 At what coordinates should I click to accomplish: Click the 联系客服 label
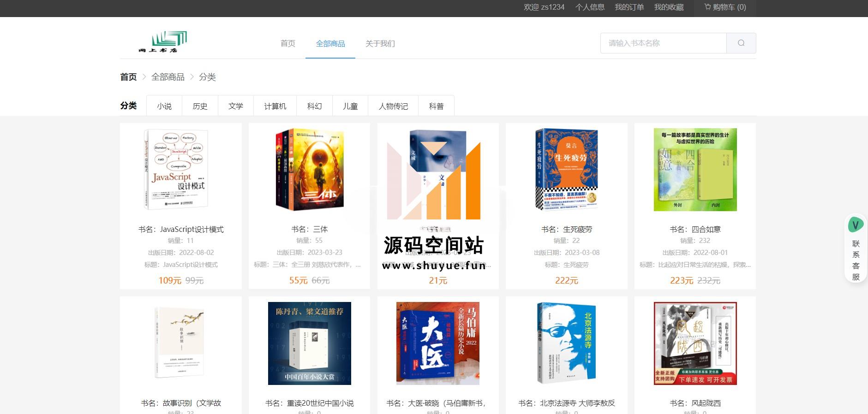pyautogui.click(x=856, y=260)
